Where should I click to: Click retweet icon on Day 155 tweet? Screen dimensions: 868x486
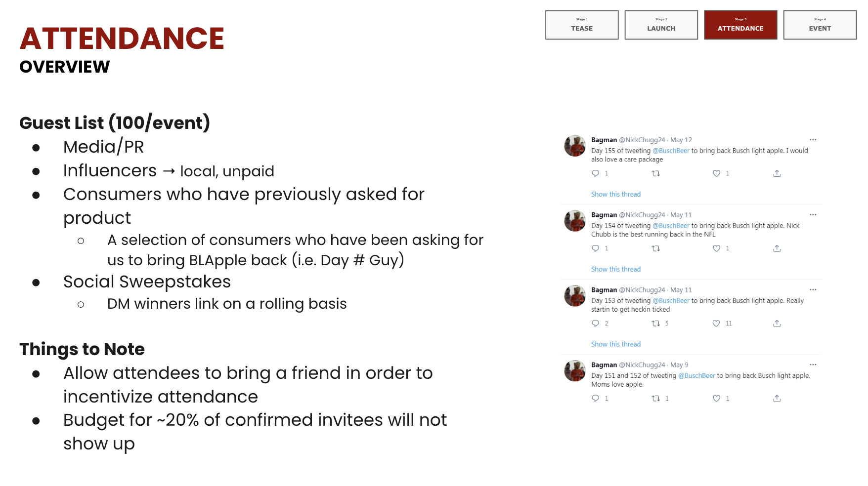tap(656, 173)
